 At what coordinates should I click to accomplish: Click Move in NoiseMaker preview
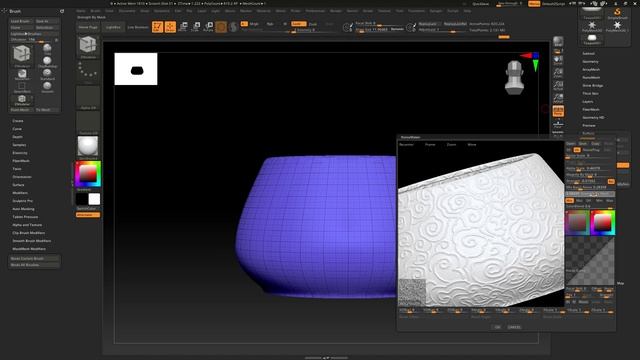click(x=472, y=144)
